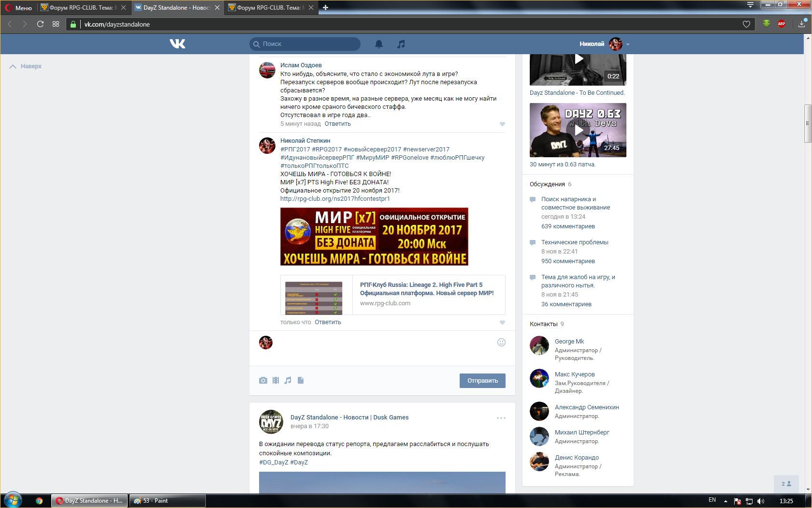Reply to Николай Степкин's comment
Viewport: 812px width, 508px height.
pos(328,322)
